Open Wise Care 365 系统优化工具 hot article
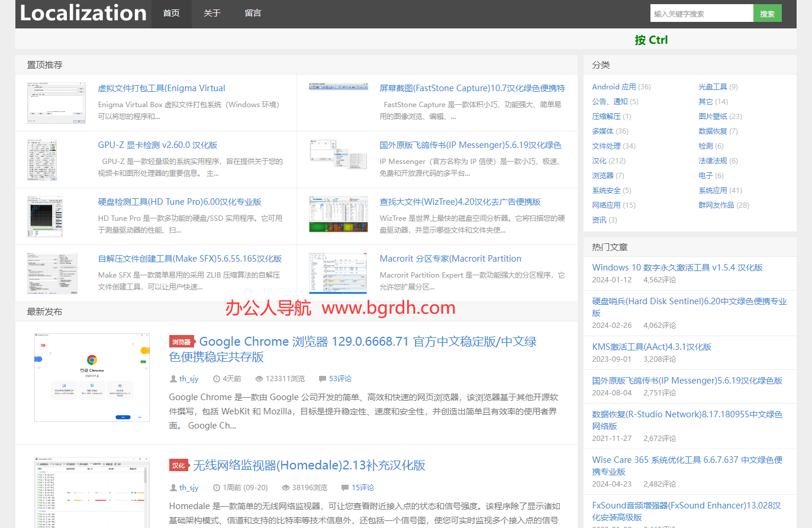This screenshot has width=812, height=528. (687, 466)
